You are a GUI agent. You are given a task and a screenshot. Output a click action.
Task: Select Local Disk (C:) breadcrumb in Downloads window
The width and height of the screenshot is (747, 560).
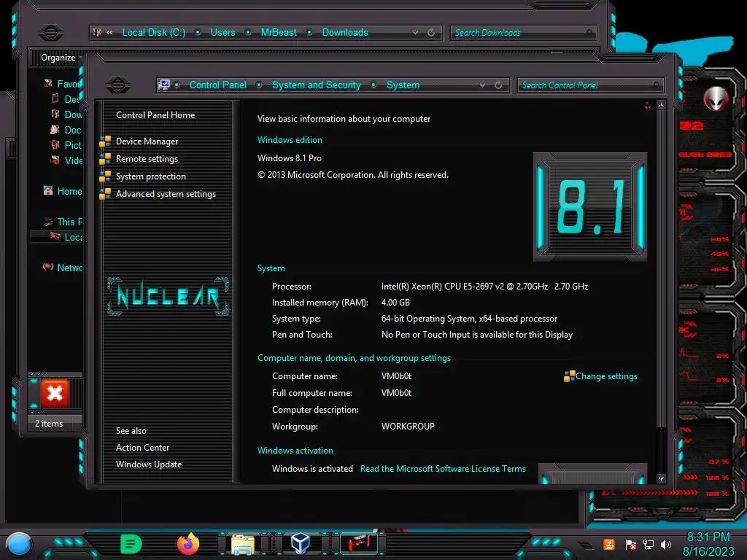[153, 32]
